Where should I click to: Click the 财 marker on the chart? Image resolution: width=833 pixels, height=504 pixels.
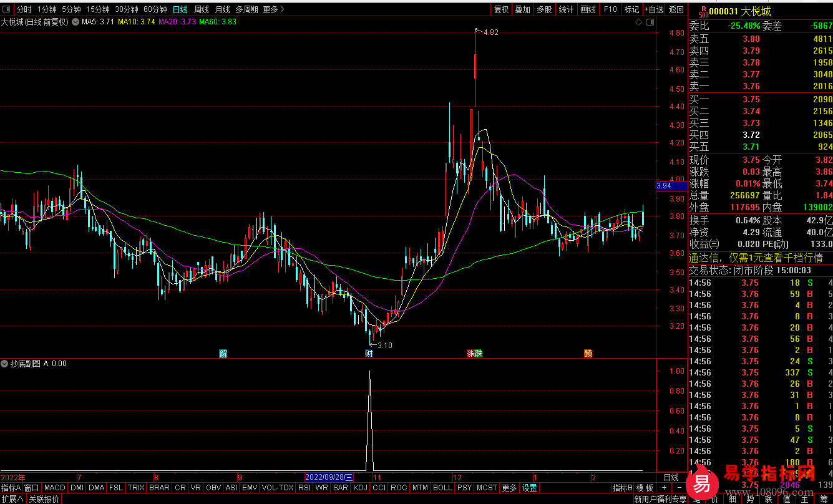(x=369, y=353)
